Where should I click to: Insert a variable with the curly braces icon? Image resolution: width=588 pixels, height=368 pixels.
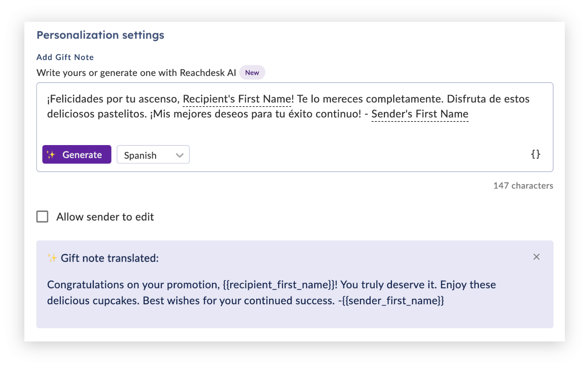(536, 154)
